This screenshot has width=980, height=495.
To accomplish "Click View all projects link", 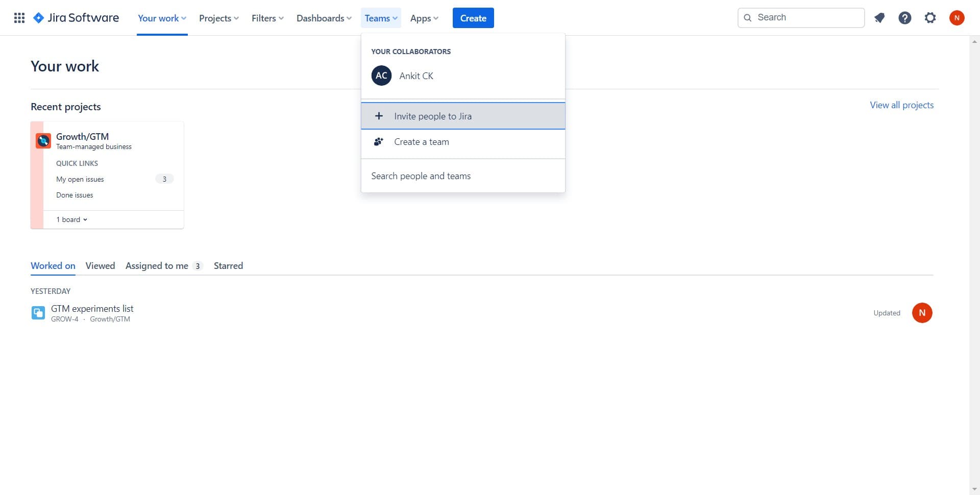I will (901, 105).
